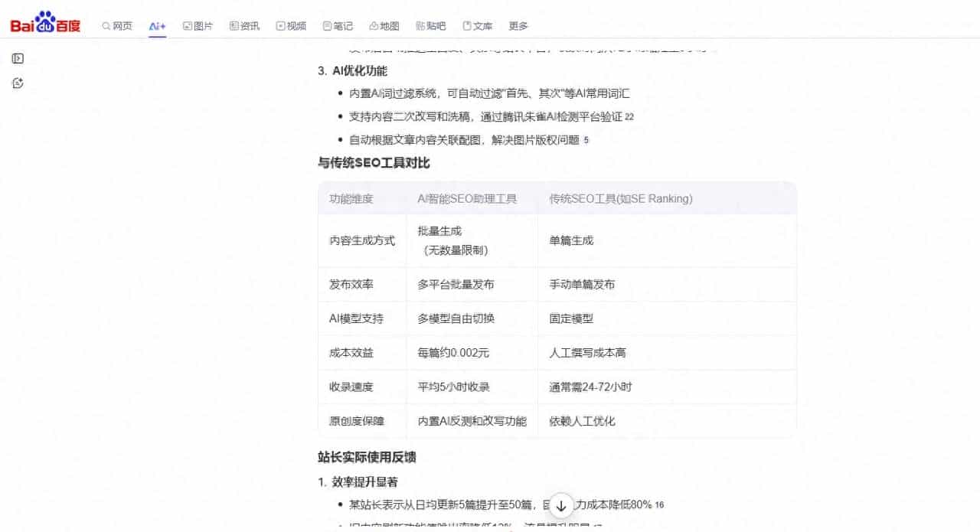Click the AI智能SEO助理工具 table header
980x532 pixels.
click(x=467, y=199)
